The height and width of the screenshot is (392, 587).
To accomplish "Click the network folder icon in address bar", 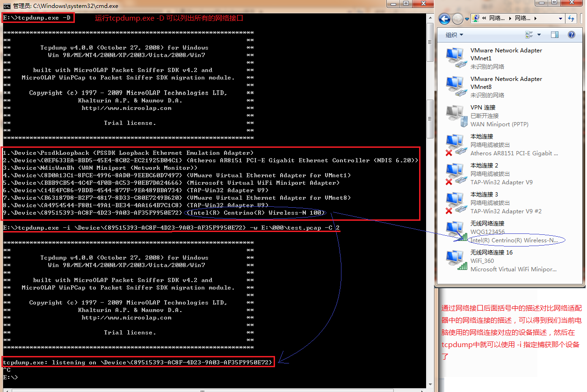I will [476, 18].
